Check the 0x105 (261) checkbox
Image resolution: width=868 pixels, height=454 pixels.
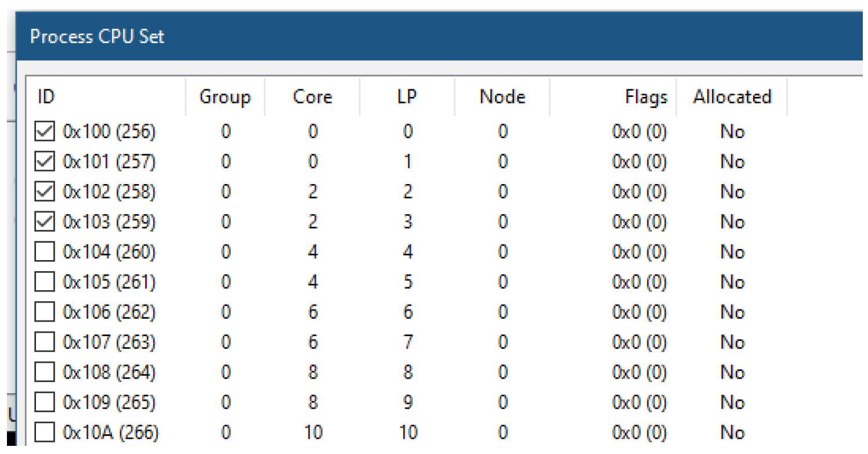44,282
